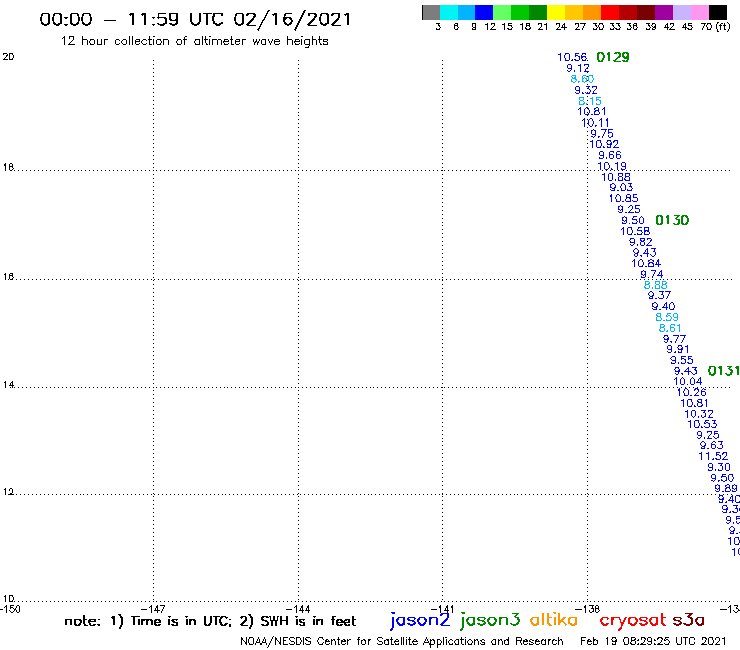Click the jason3 satellite legend label
The width and height of the screenshot is (740, 650).
[x=490, y=621]
